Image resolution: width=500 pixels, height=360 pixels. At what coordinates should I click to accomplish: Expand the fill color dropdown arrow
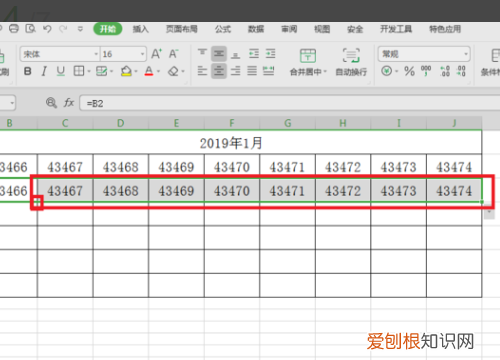(136, 71)
